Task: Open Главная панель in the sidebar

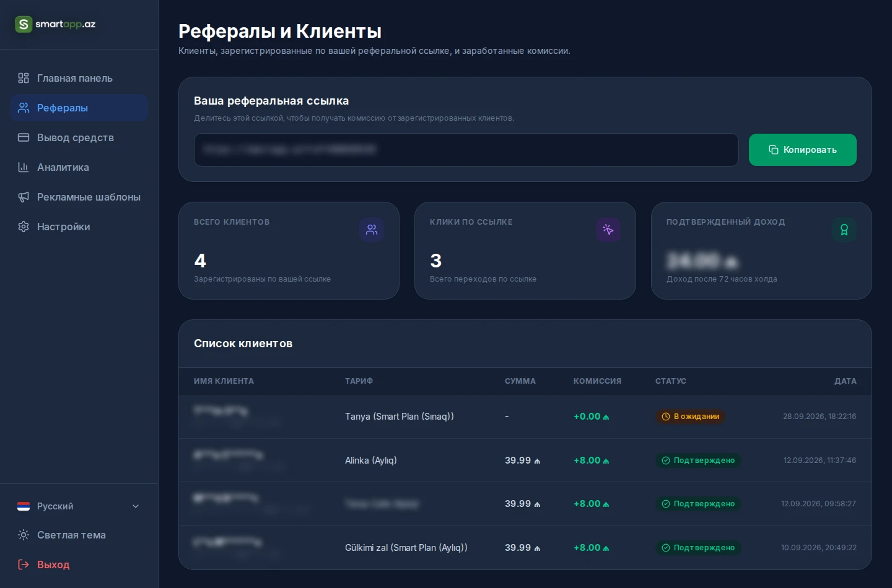Action: pos(79,78)
